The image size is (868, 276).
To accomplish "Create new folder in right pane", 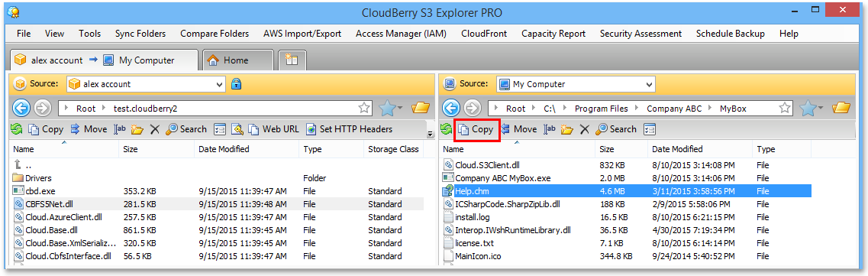I will pos(567,129).
